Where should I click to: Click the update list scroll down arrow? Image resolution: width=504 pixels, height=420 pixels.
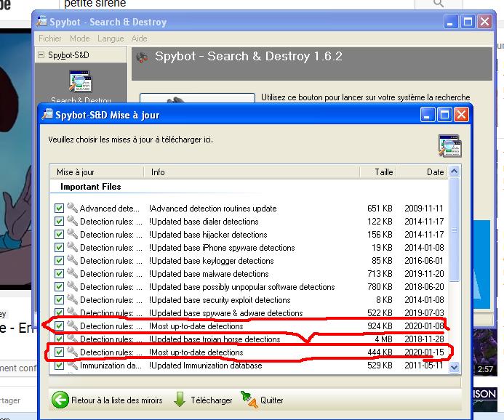pos(454,367)
